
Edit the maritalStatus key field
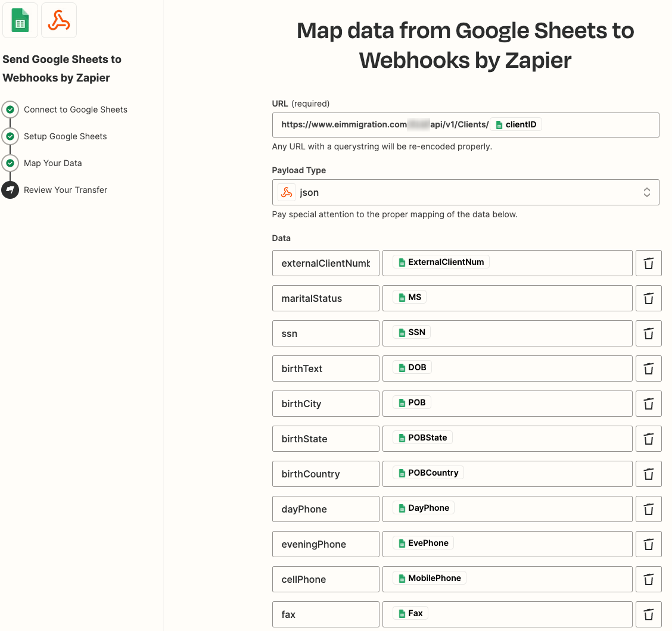point(326,298)
